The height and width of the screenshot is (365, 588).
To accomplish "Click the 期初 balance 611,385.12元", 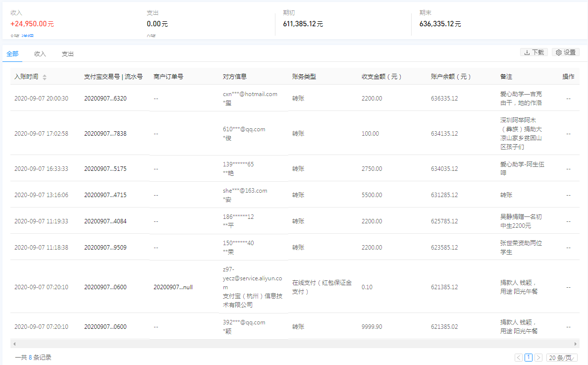I will click(303, 24).
